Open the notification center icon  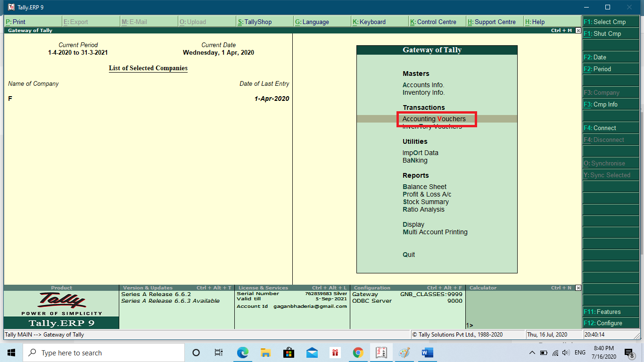tap(628, 353)
